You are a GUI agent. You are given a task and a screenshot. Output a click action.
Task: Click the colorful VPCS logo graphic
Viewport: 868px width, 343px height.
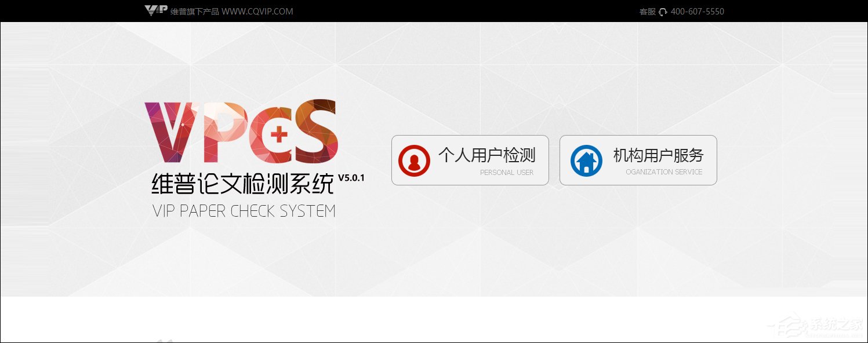click(241, 132)
